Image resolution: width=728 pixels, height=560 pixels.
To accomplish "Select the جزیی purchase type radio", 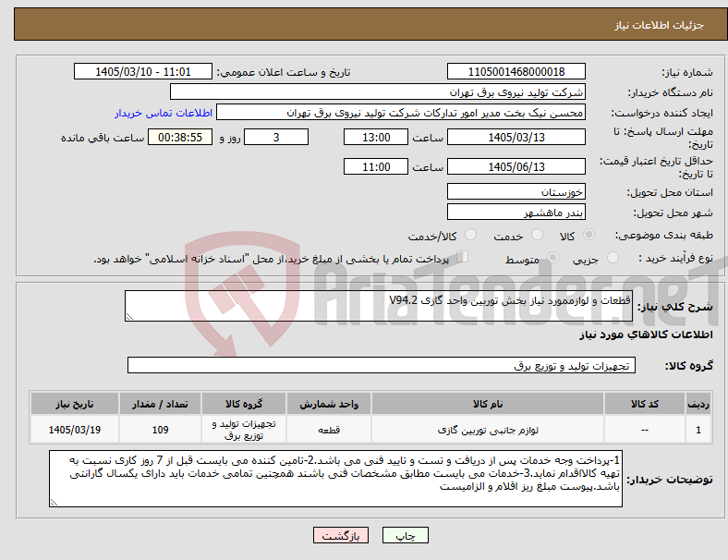I will coord(613,257).
